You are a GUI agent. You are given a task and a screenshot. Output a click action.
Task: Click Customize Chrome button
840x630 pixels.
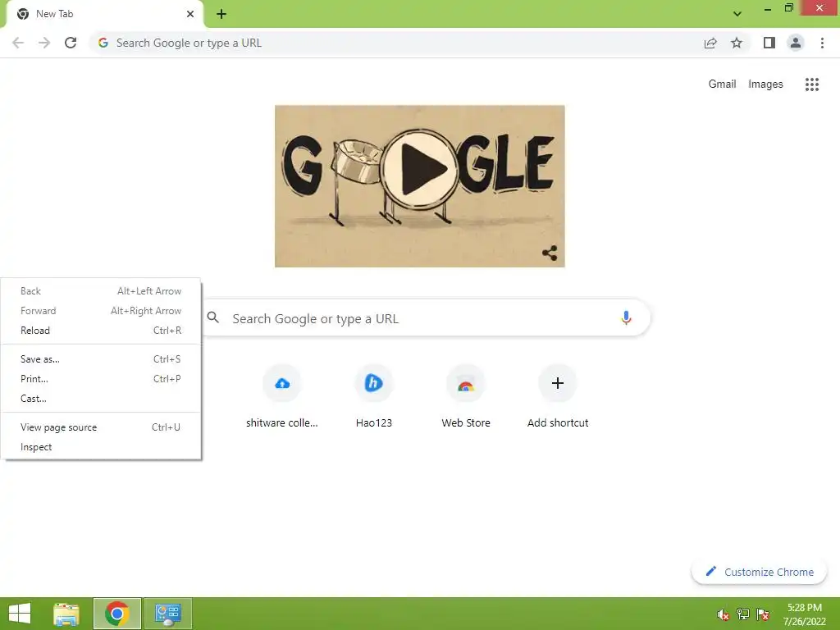coord(760,572)
